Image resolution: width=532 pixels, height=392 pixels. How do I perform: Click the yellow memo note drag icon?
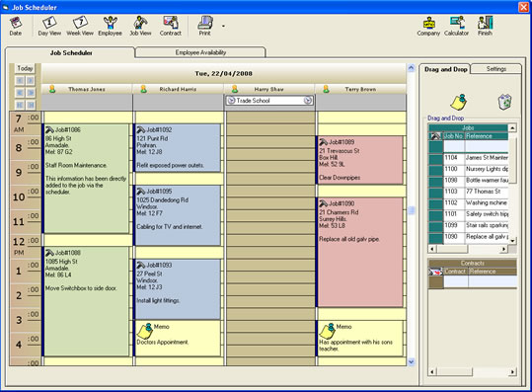[x=458, y=102]
